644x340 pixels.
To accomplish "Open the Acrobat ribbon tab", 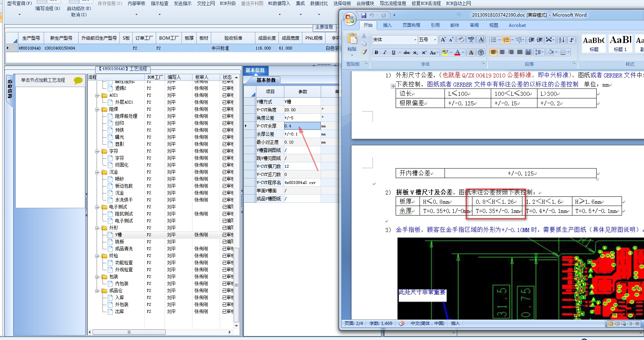I will [517, 25].
